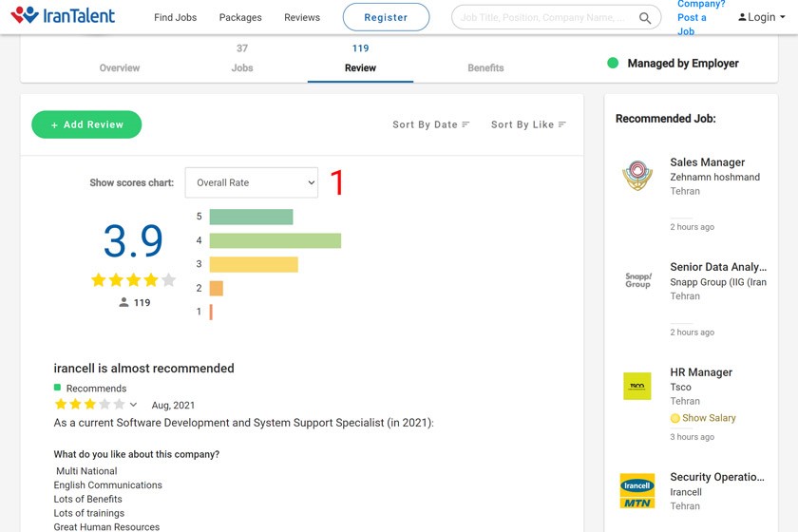Click the Sort By Like sort icon

point(562,124)
